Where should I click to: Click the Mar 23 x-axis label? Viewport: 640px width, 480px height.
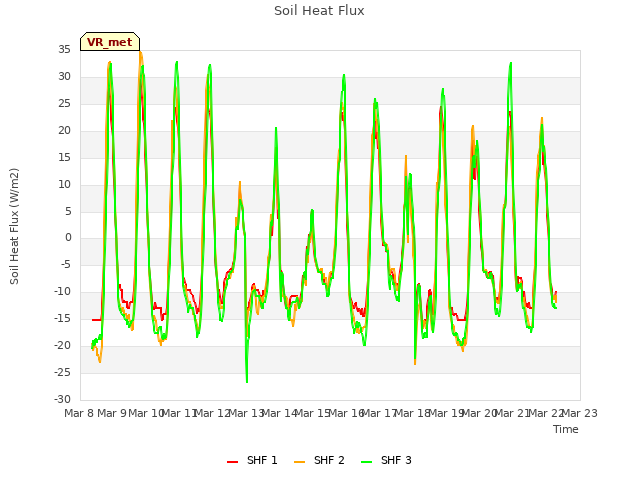point(580,413)
